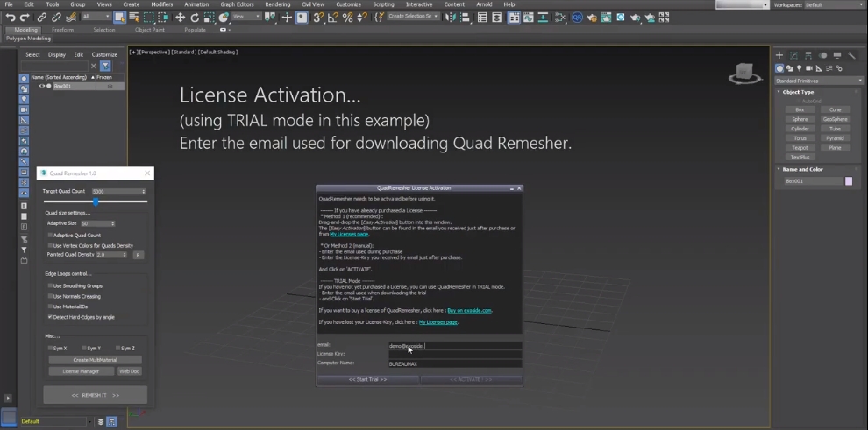The height and width of the screenshot is (430, 868).
Task: Click the License Key input field
Action: tap(454, 354)
